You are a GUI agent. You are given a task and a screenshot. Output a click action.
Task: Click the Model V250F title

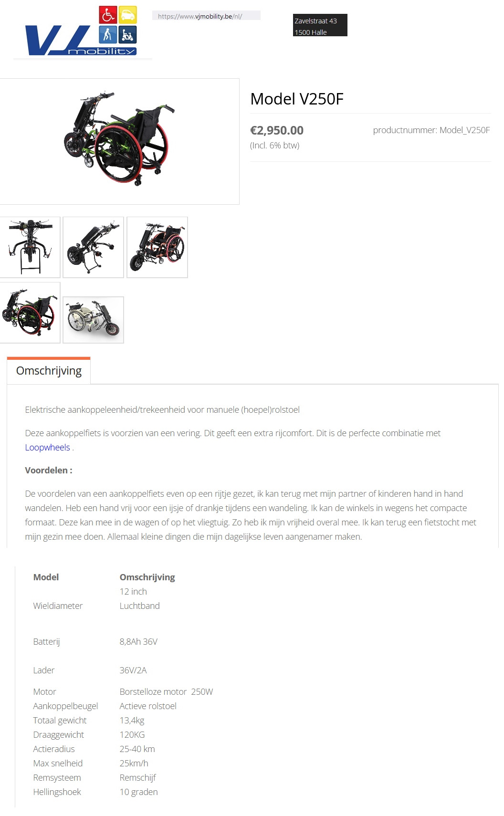tap(297, 99)
